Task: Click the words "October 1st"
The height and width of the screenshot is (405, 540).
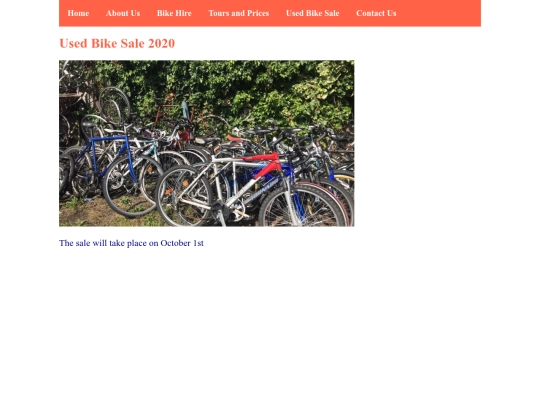Action: [x=182, y=243]
